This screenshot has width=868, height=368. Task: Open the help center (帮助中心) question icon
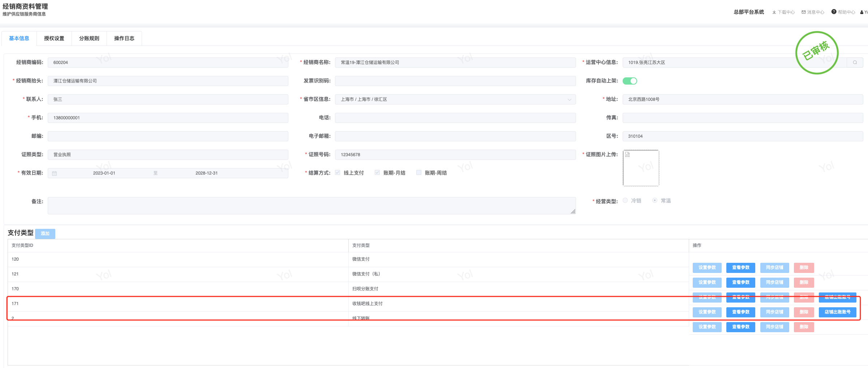point(834,12)
